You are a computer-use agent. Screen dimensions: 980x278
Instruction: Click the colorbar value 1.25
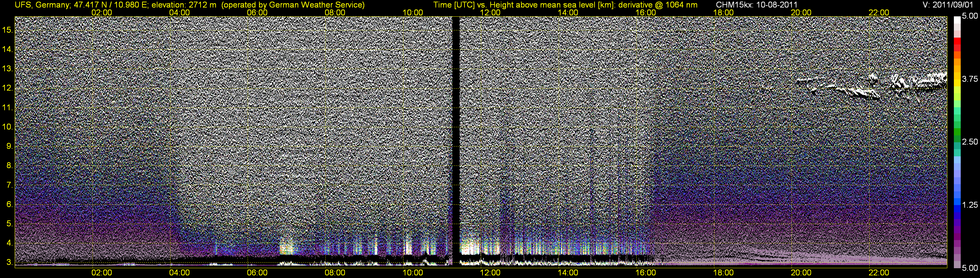(x=970, y=205)
